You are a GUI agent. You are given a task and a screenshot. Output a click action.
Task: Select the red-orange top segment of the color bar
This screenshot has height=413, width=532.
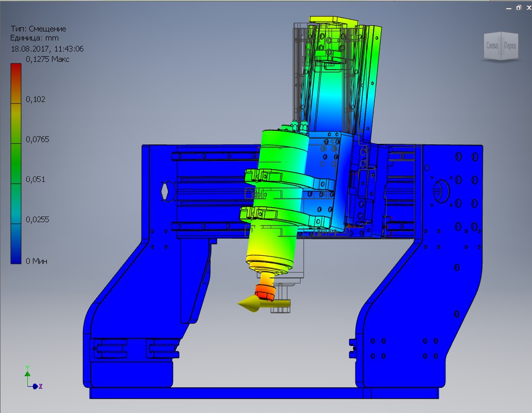click(16, 83)
